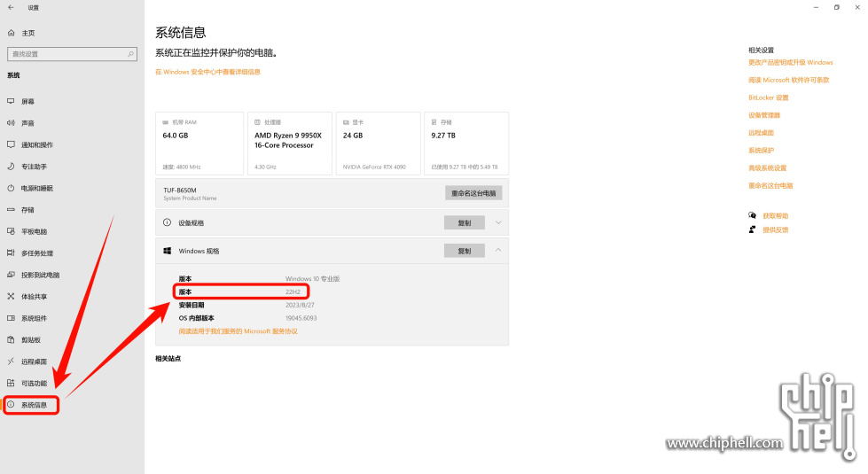Image resolution: width=868 pixels, height=474 pixels.
Task: Click the 显卡 24 GB graphics card
Action: coord(378,144)
